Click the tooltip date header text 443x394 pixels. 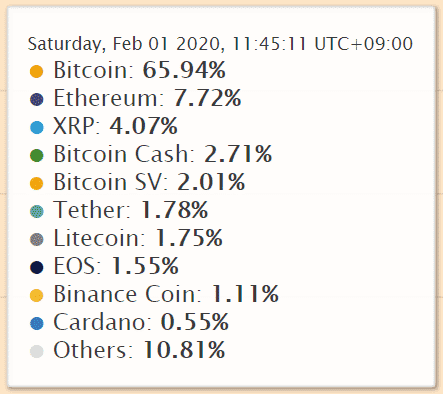pyautogui.click(x=220, y=44)
